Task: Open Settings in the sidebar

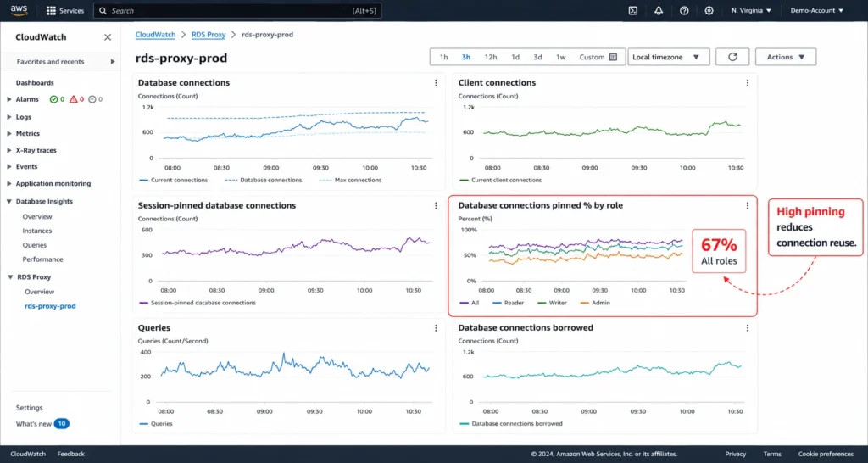Action: click(30, 408)
